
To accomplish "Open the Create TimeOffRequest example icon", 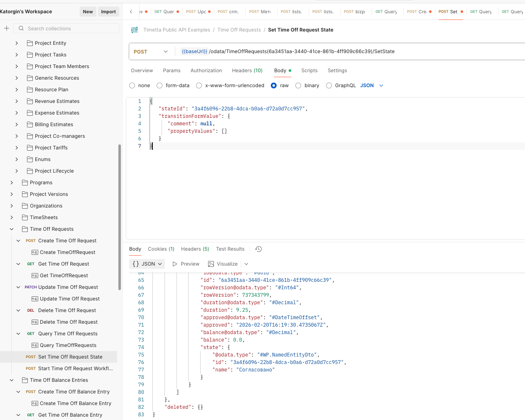I will [35, 252].
